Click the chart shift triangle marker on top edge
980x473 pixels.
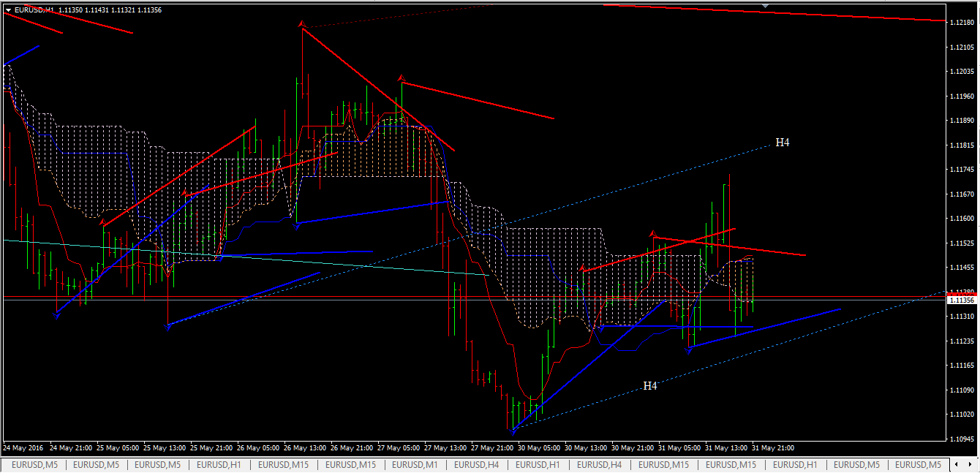[x=765, y=6]
